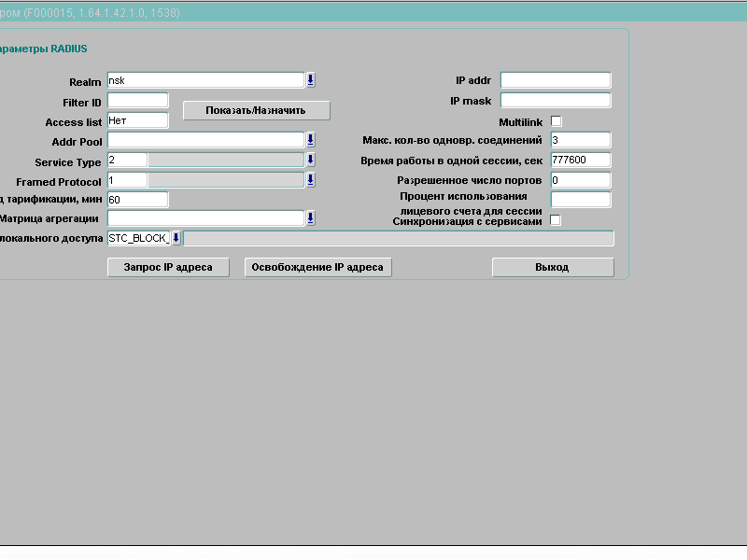Open the Framed Protocol list arrow
Screen dimensions: 747x560
tap(311, 180)
